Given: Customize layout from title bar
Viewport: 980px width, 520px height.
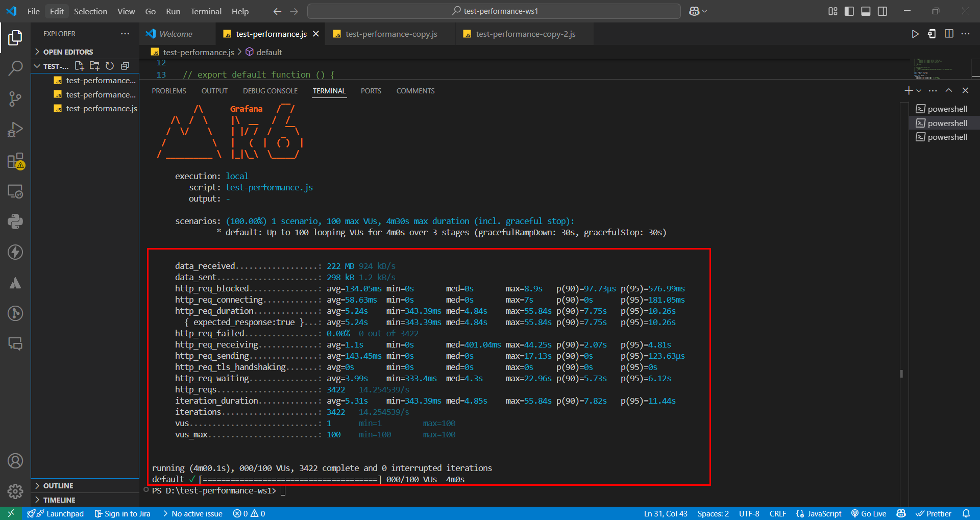Looking at the screenshot, I should click(832, 11).
